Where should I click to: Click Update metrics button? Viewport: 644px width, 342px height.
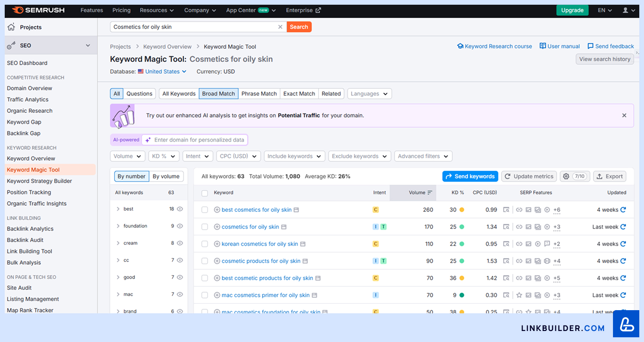pos(529,177)
